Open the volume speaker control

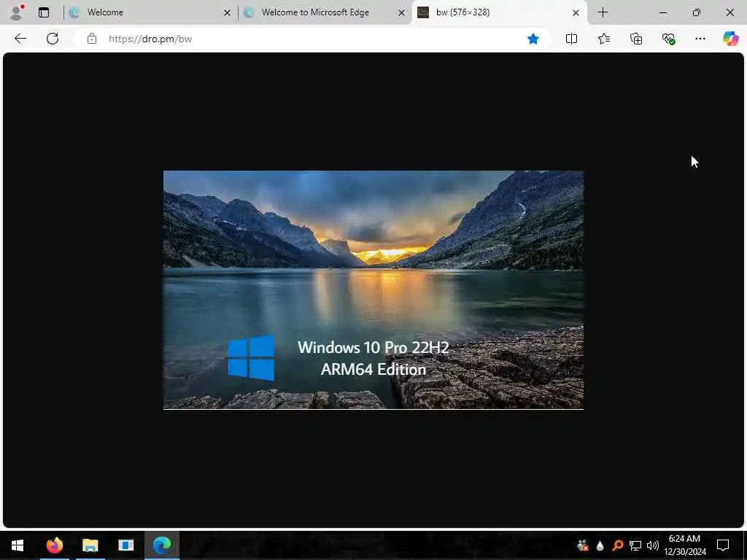coord(653,545)
